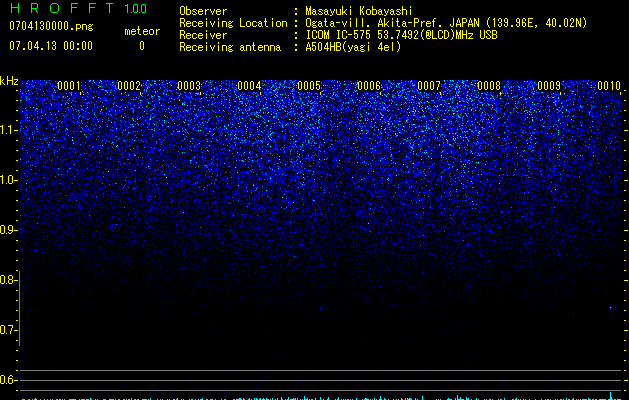The image size is (629, 400).
Task: Click the kHz axis unit label
Action: [9, 81]
